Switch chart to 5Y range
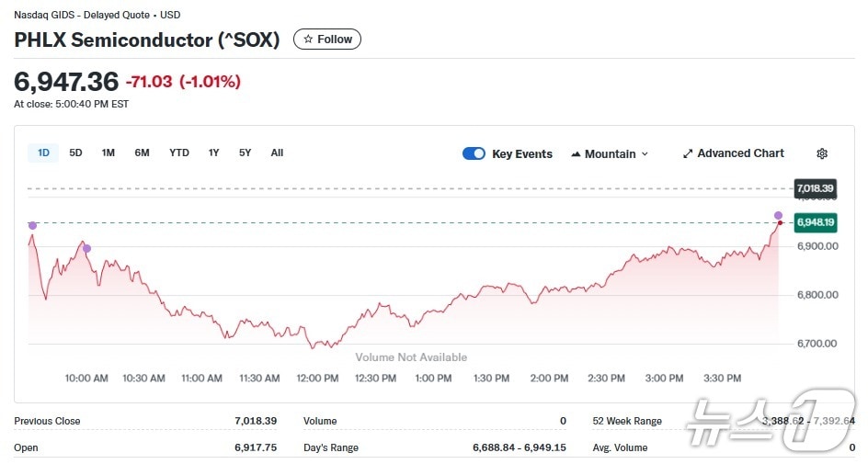Viewport: 868px width, 464px height. click(x=245, y=153)
